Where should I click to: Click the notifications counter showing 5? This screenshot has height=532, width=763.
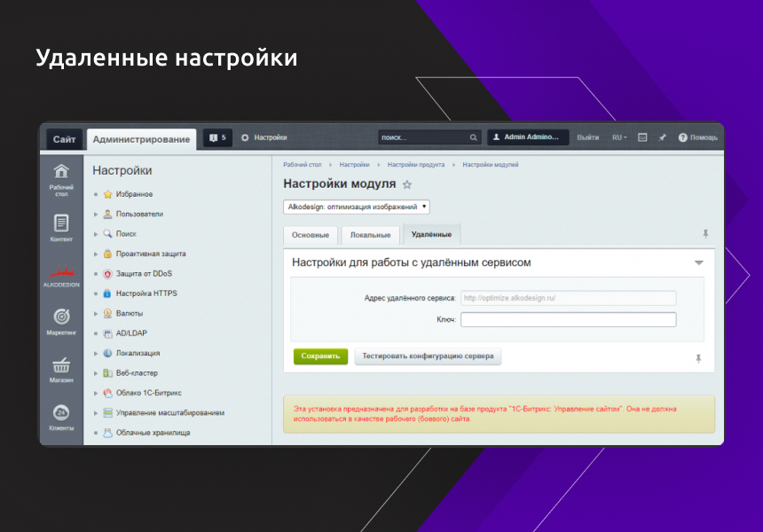tap(216, 137)
